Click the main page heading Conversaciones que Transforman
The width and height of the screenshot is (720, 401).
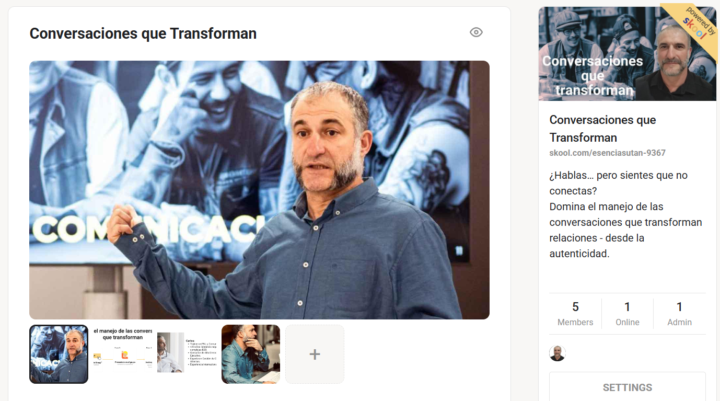coord(143,34)
